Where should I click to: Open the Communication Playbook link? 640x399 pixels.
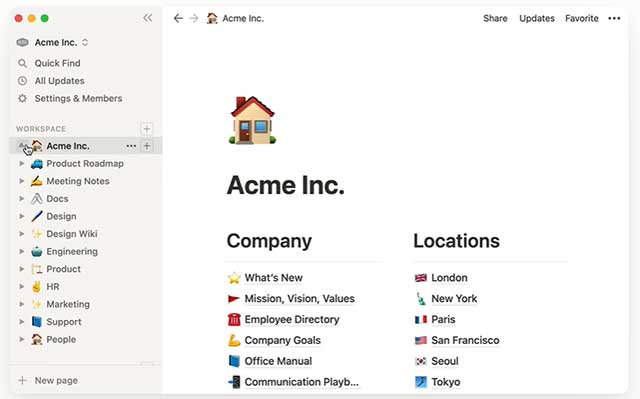(x=302, y=382)
